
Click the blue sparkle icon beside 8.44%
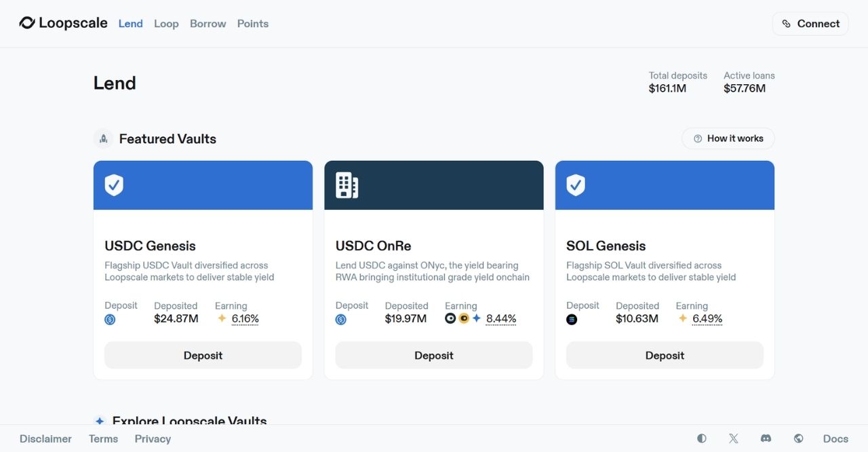coord(477,318)
